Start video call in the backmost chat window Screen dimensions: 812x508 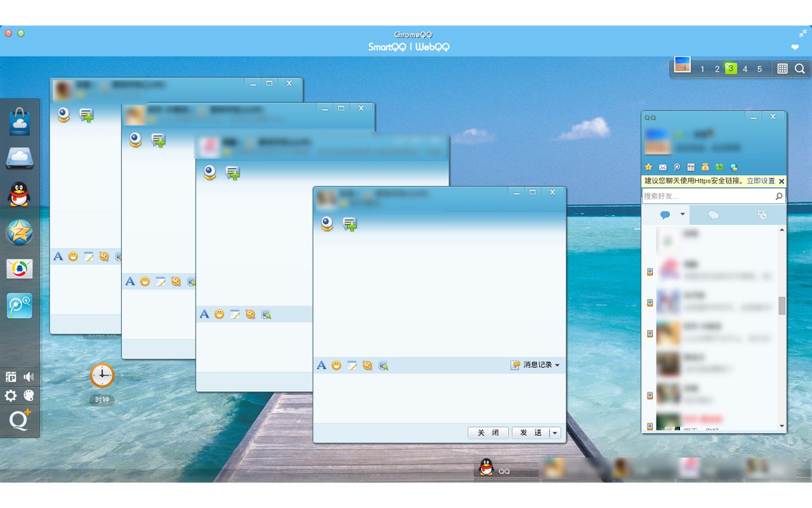click(x=63, y=114)
